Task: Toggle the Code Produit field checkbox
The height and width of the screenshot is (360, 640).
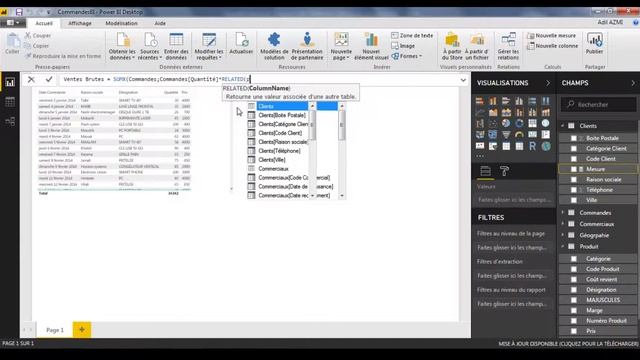Action: (x=573, y=269)
